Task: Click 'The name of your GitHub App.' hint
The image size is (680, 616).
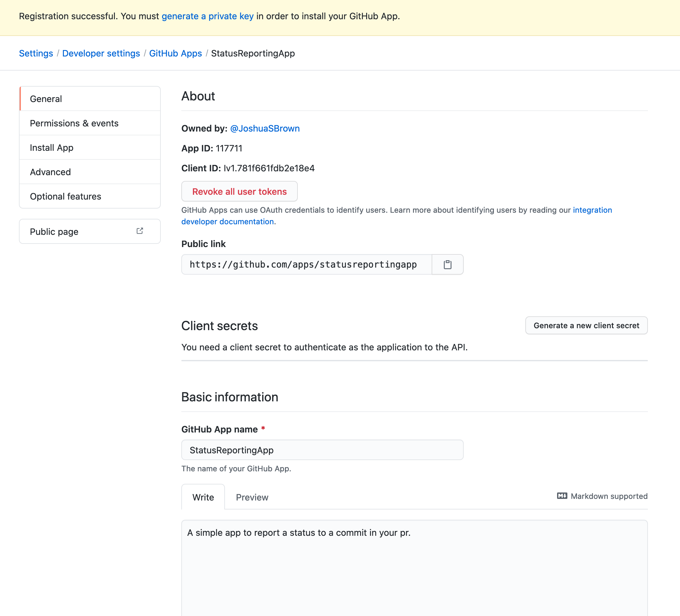Action: click(236, 469)
